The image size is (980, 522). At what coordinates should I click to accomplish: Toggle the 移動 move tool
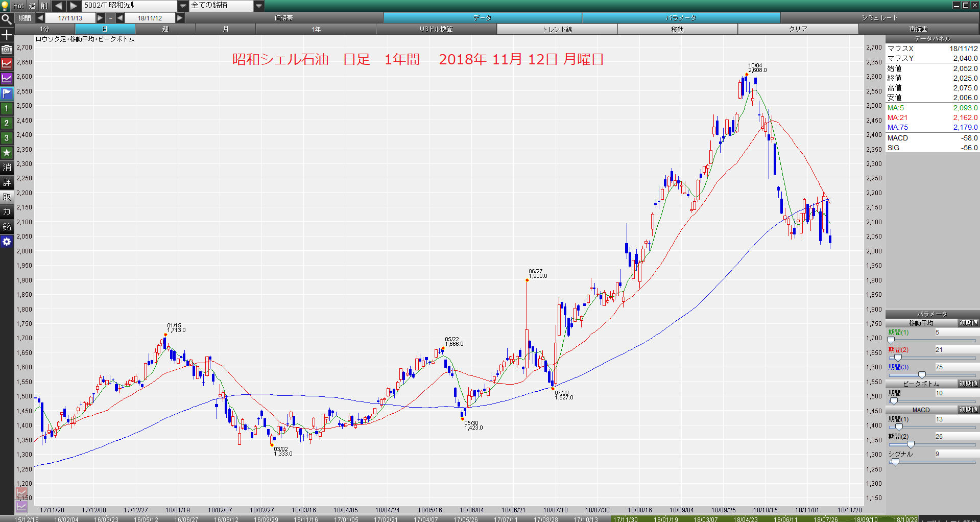(x=678, y=29)
